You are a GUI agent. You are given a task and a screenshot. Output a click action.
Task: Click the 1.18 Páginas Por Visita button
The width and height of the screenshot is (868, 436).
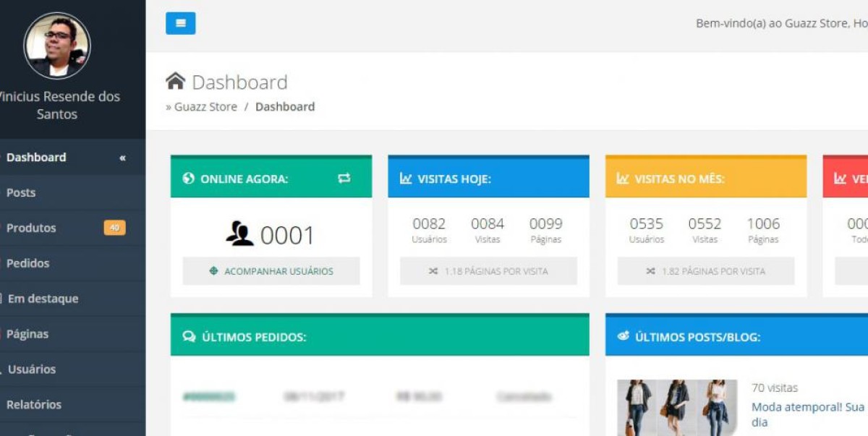(x=488, y=271)
